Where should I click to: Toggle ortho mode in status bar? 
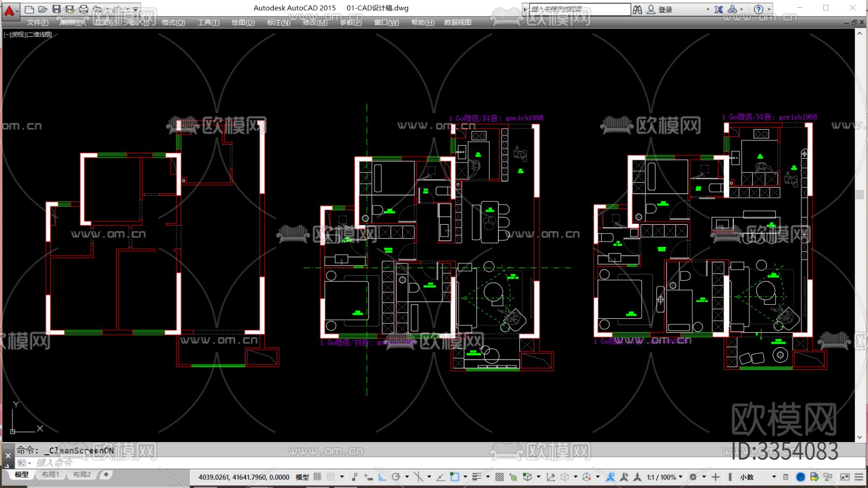coord(382,477)
